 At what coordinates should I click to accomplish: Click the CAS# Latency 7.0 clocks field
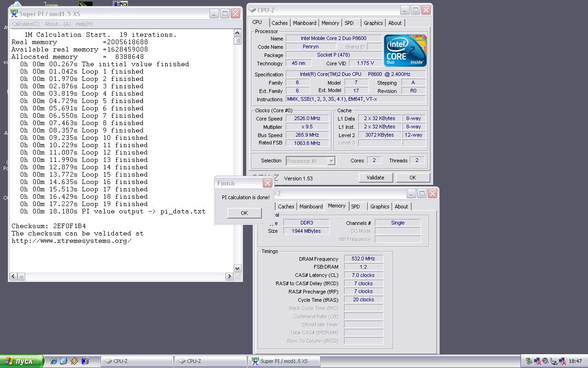pyautogui.click(x=363, y=275)
